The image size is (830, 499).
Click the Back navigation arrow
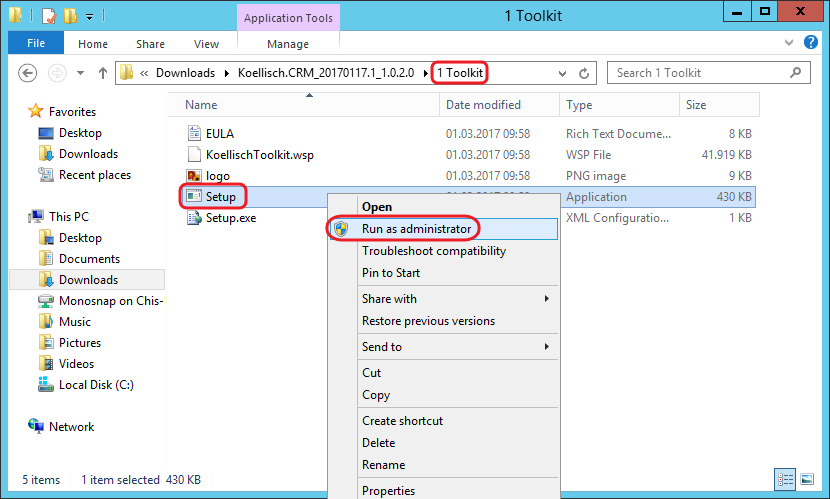pos(28,72)
